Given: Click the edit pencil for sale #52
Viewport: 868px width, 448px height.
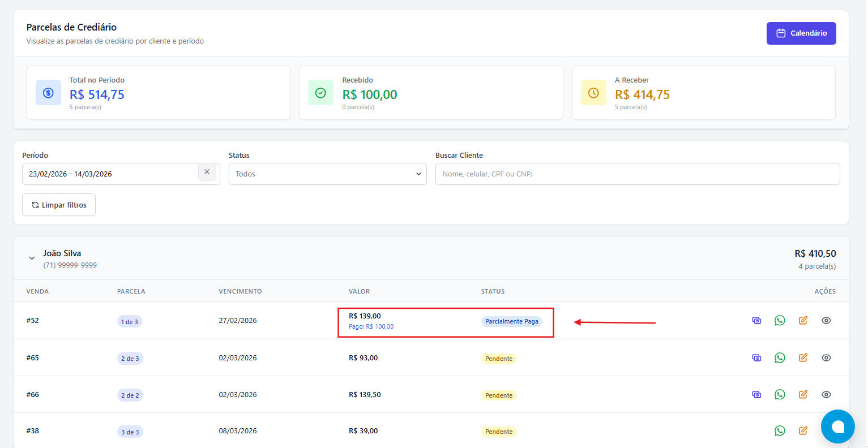Looking at the screenshot, I should coord(803,321).
